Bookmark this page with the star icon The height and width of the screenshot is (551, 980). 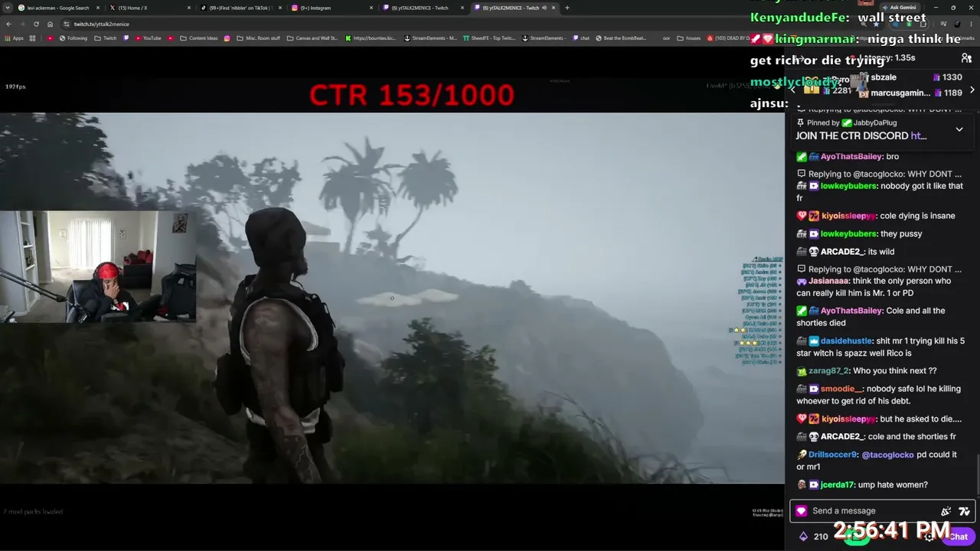877,24
